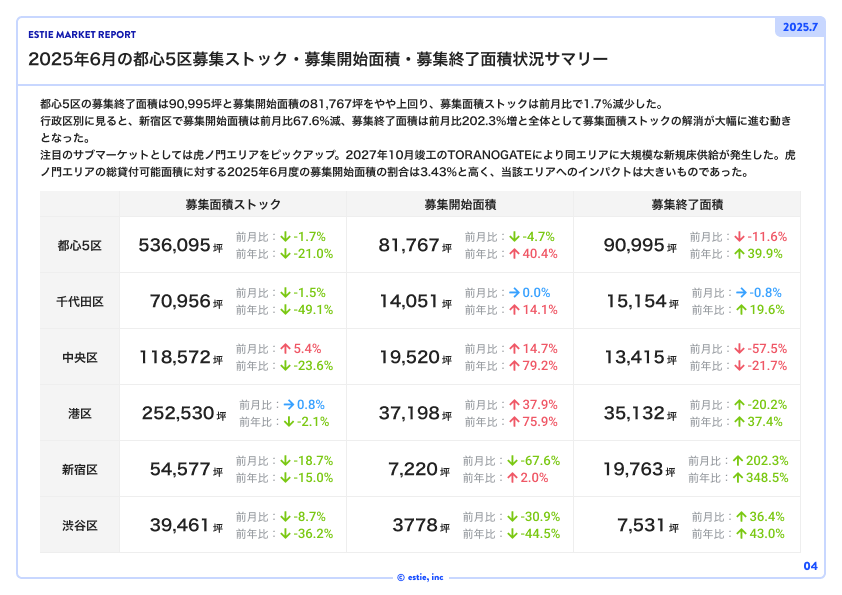
Task: Click the red up arrow next to 40.4%
Action: click(514, 254)
